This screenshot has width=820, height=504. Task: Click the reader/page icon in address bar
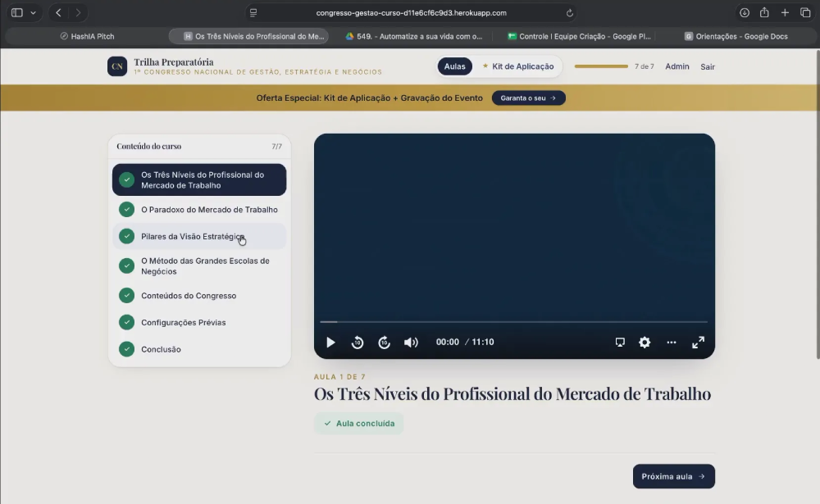(x=253, y=12)
